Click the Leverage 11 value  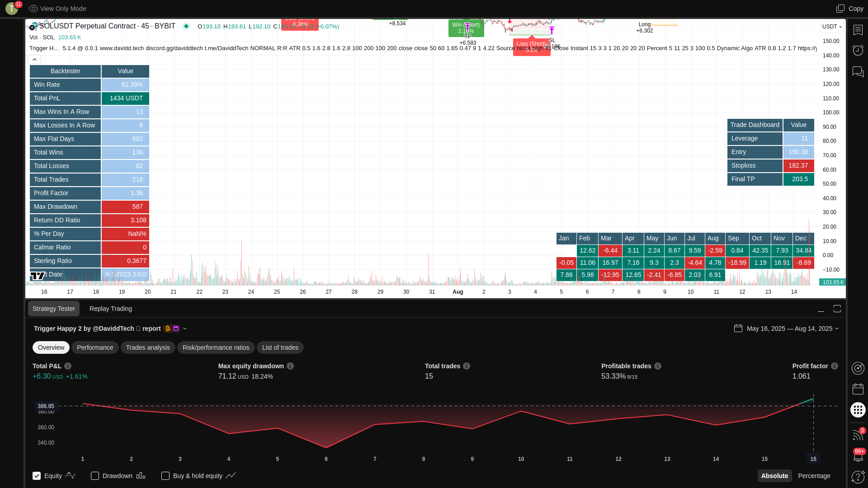click(798, 139)
